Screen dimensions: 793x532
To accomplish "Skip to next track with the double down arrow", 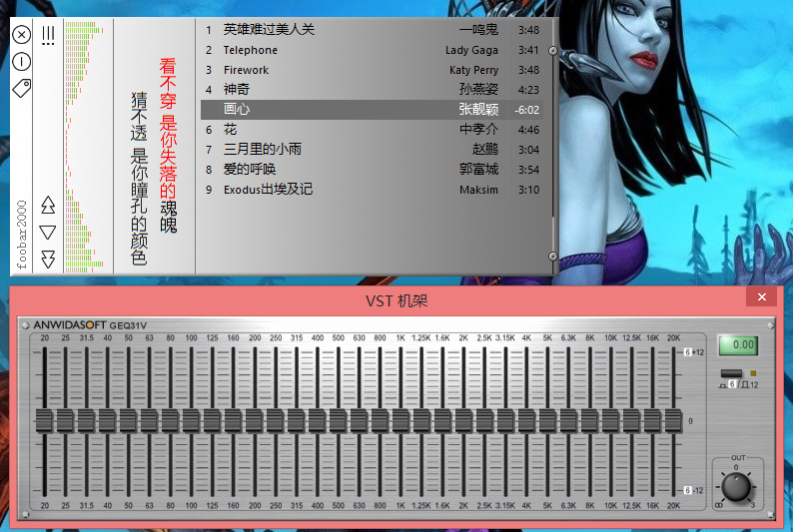I will click(x=48, y=259).
